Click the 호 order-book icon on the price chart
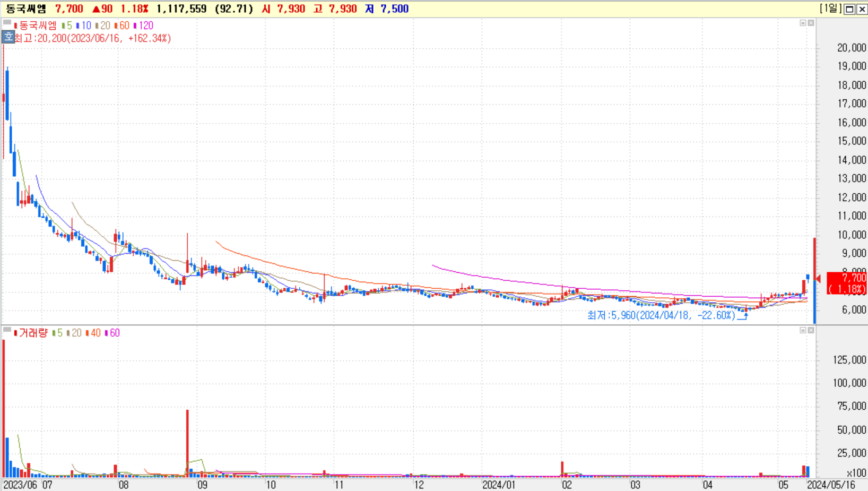Viewport: 868px width, 491px height. click(x=8, y=37)
